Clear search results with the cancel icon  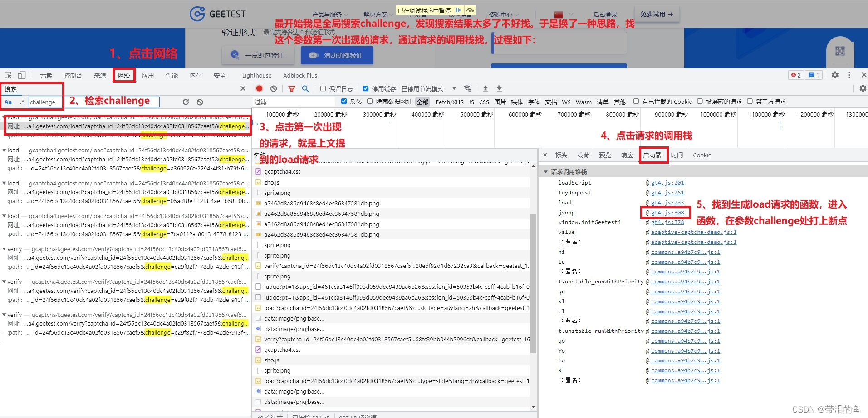pyautogui.click(x=200, y=102)
